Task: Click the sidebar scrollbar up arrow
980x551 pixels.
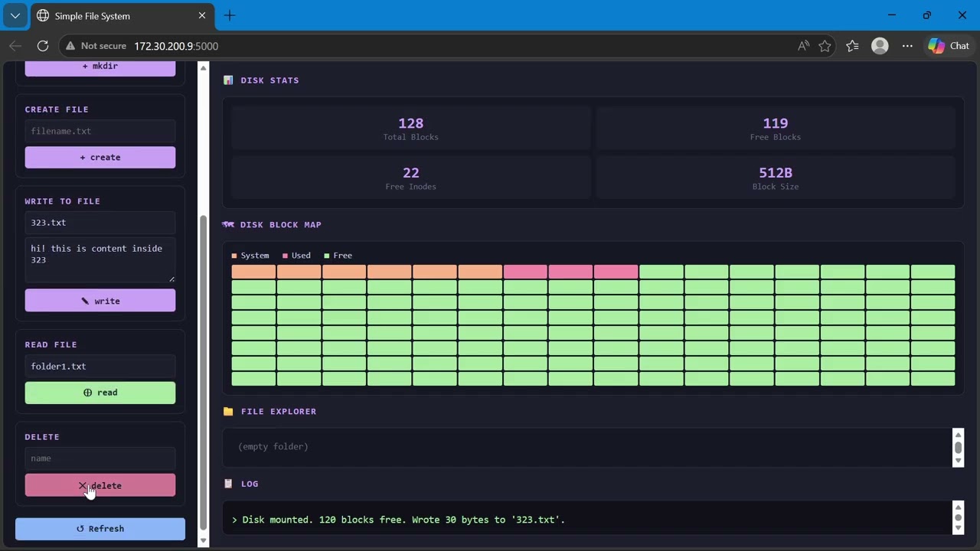Action: 203,68
